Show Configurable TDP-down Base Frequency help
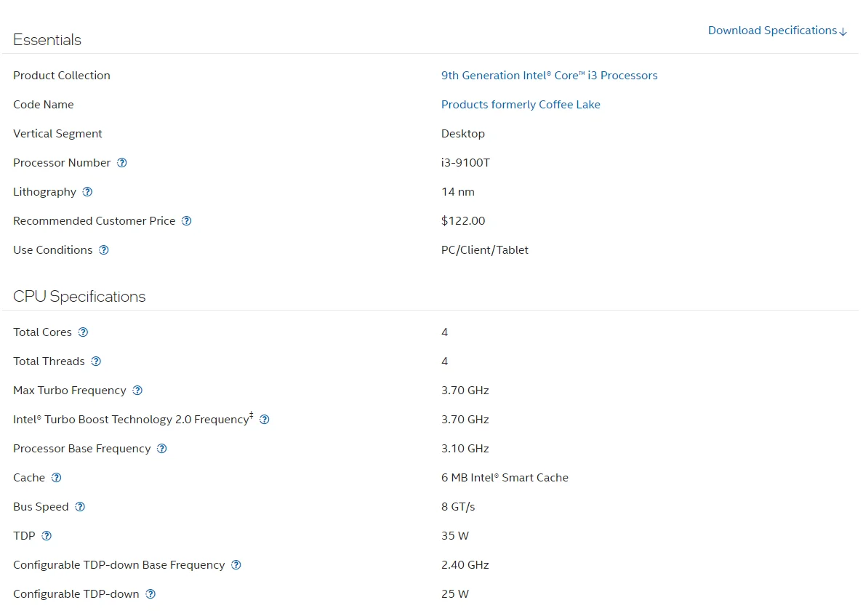The width and height of the screenshot is (863, 616). point(236,565)
